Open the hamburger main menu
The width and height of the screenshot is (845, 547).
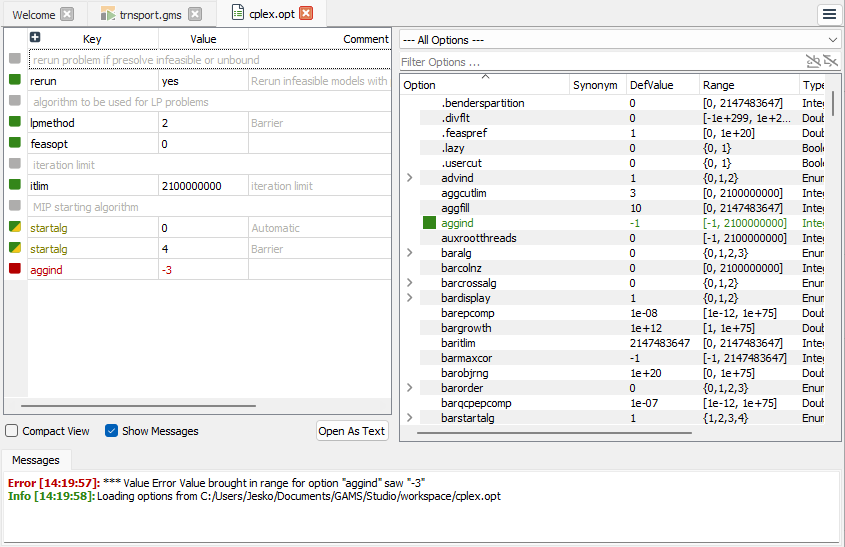[829, 14]
